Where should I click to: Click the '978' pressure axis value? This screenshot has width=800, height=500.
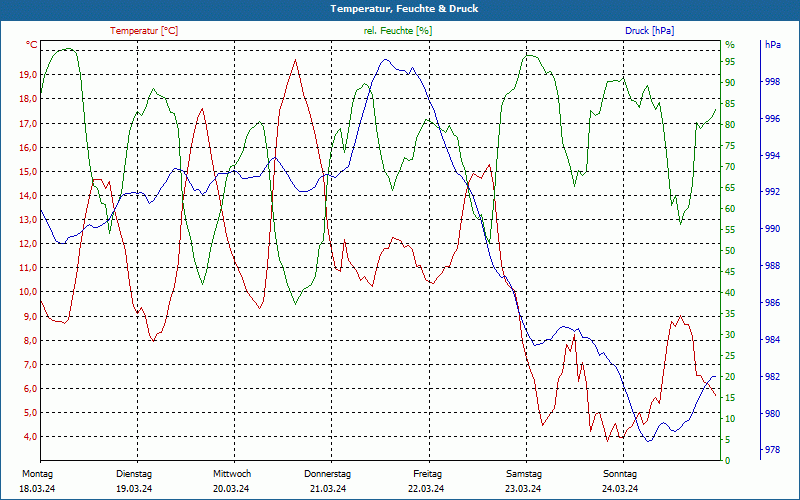[772, 450]
